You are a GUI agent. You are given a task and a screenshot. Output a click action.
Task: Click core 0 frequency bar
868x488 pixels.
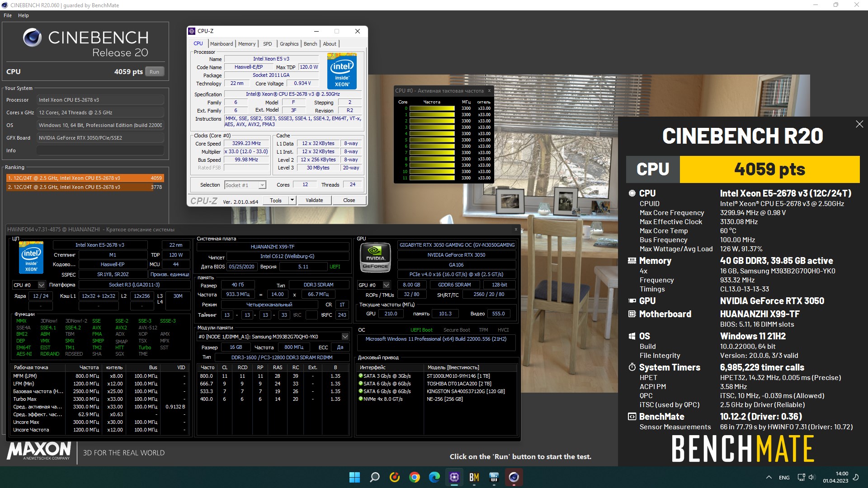click(432, 108)
